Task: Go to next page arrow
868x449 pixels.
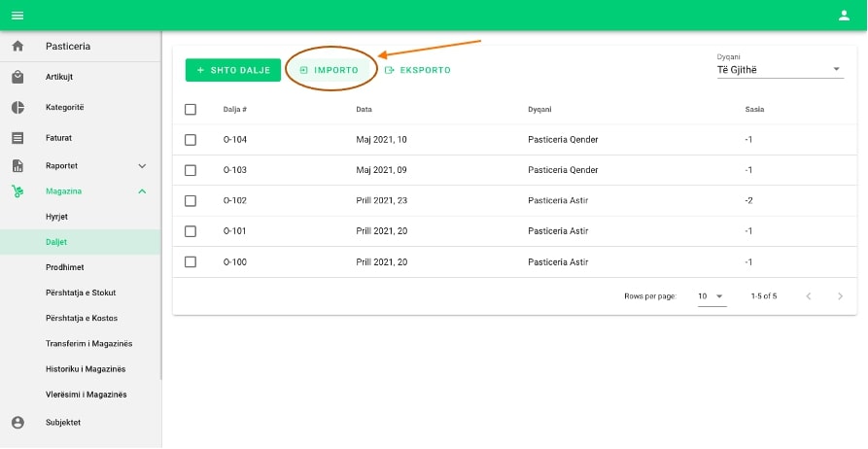Action: click(x=840, y=295)
